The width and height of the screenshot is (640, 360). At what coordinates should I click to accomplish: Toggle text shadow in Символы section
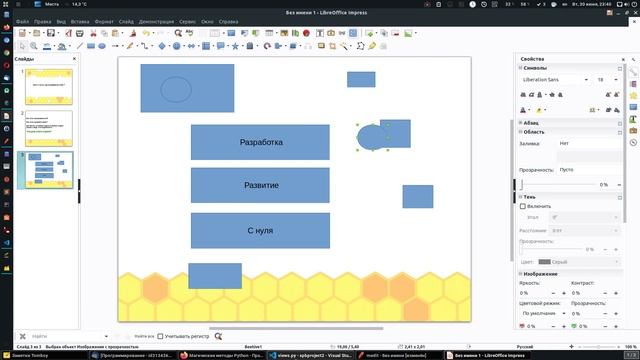pos(560,95)
